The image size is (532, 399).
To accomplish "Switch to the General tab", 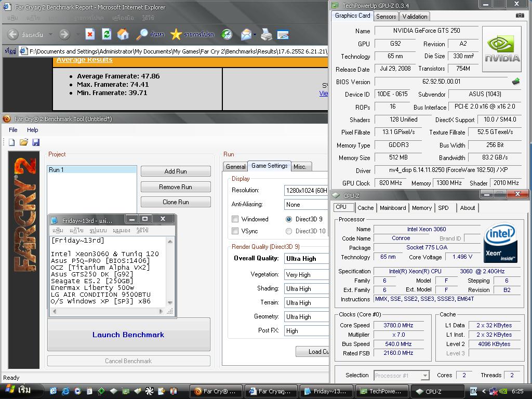I will pos(235,167).
